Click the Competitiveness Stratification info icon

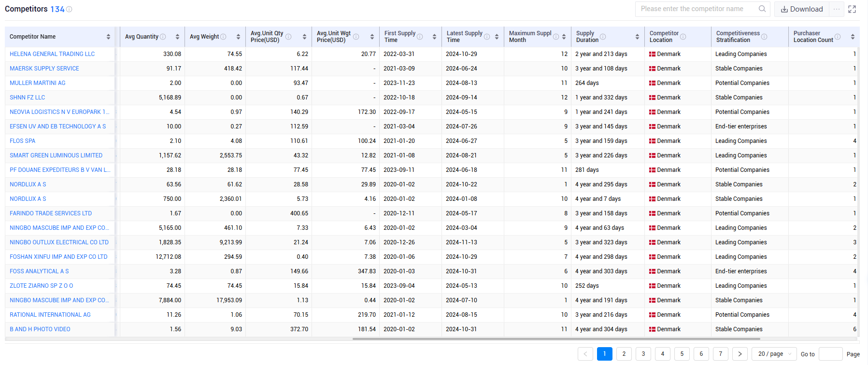coord(764,37)
